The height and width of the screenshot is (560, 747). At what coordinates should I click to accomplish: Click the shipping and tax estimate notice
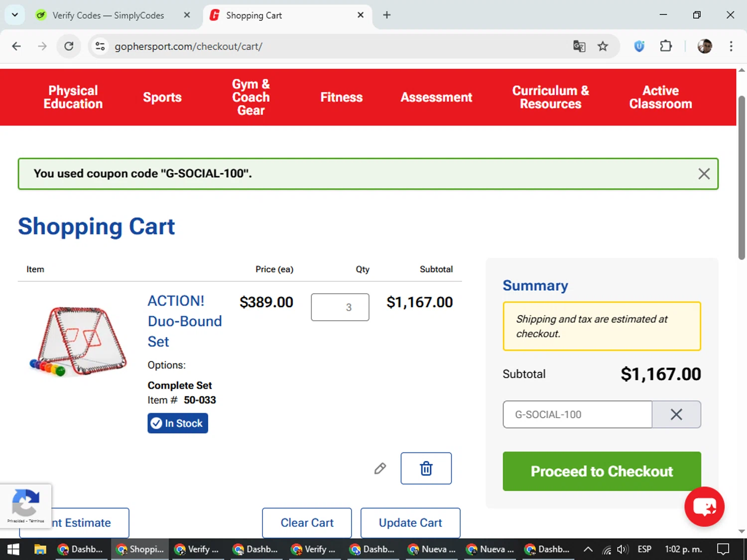pyautogui.click(x=602, y=326)
